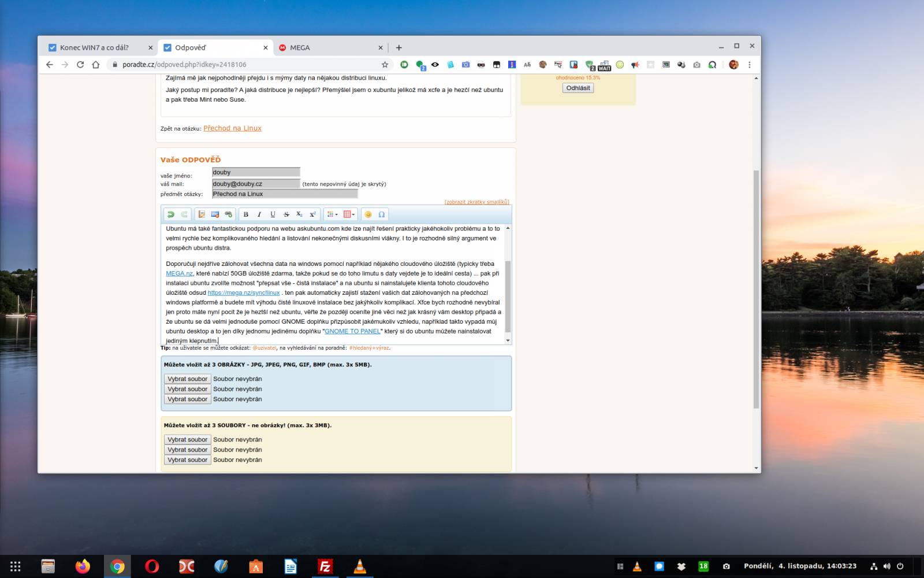The height and width of the screenshot is (578, 924).
Task: Choose the first image file with 'Vybrat soubor'
Action: point(187,379)
